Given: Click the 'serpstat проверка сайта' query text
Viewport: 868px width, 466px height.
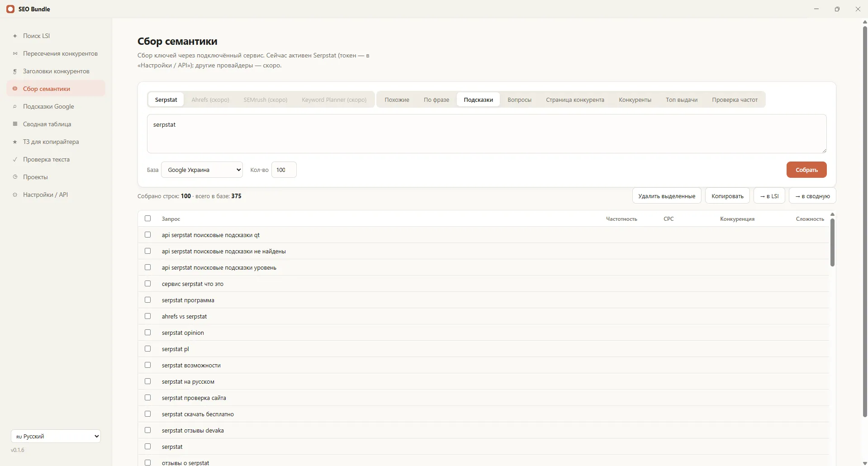Looking at the screenshot, I should point(194,398).
